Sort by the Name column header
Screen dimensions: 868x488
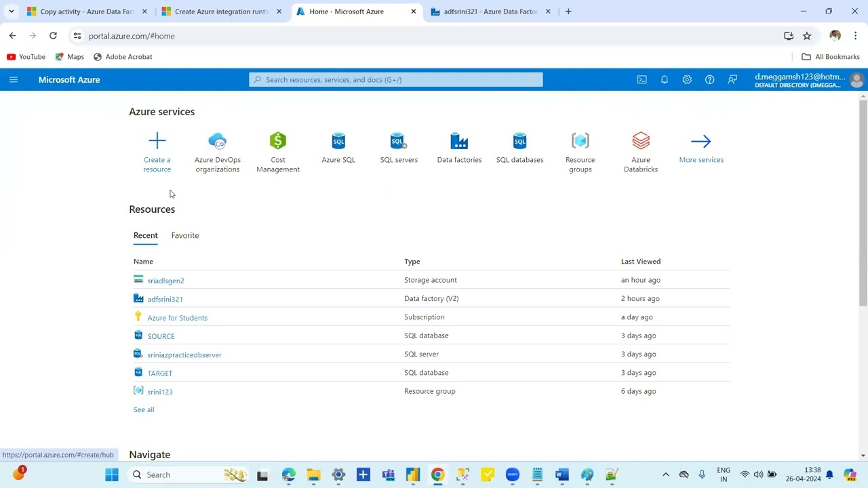coord(143,261)
